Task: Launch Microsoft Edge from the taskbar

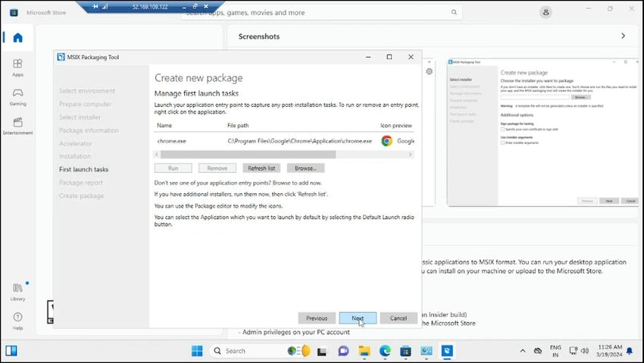Action: pyautogui.click(x=385, y=351)
